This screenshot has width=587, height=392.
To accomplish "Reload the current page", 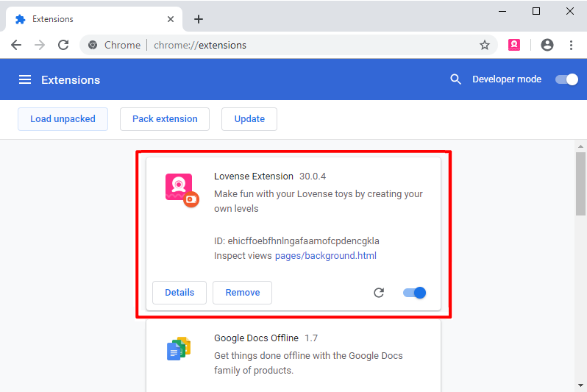I will point(63,45).
